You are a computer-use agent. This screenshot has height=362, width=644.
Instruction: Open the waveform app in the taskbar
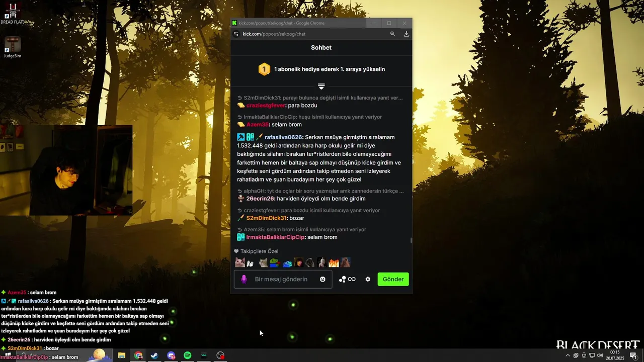click(204, 355)
